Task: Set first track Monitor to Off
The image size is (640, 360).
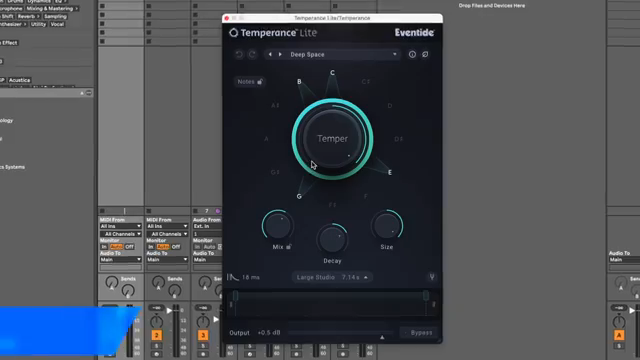Action: point(129,247)
